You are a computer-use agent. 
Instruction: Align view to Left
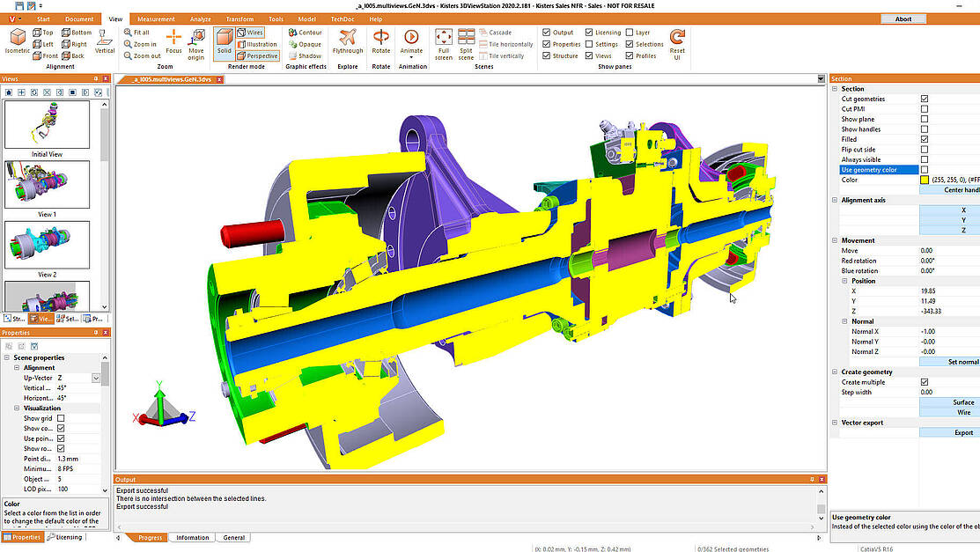click(x=42, y=44)
